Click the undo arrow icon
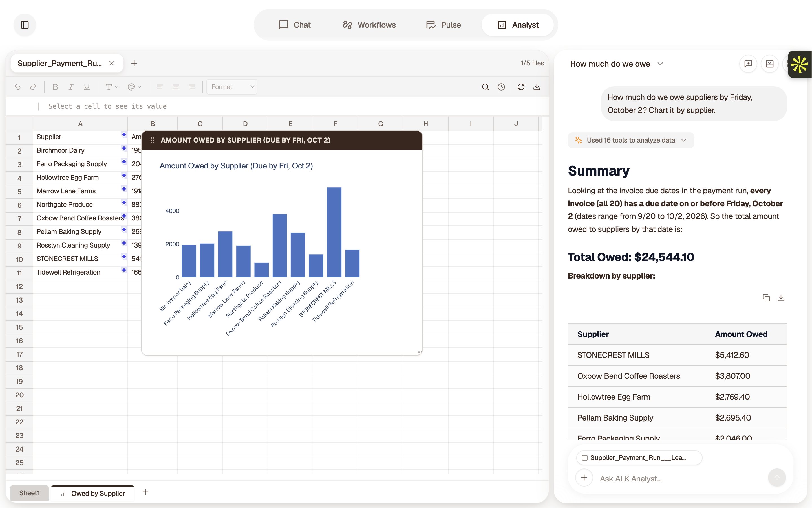Screen dimensions: 812x508 click(x=17, y=87)
